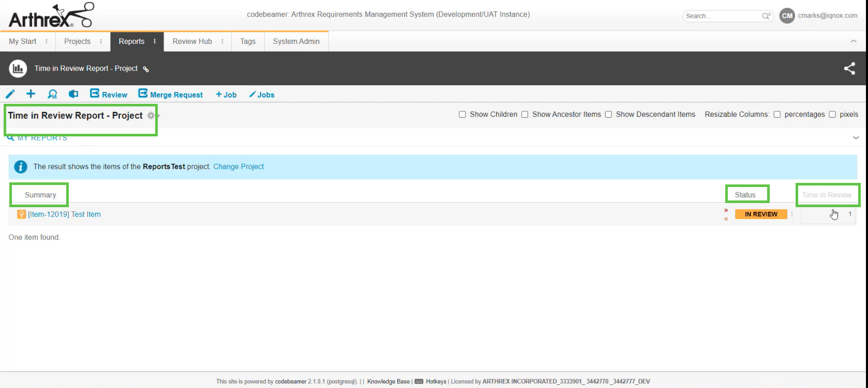Open the gear dropdown beside report title

pos(152,116)
